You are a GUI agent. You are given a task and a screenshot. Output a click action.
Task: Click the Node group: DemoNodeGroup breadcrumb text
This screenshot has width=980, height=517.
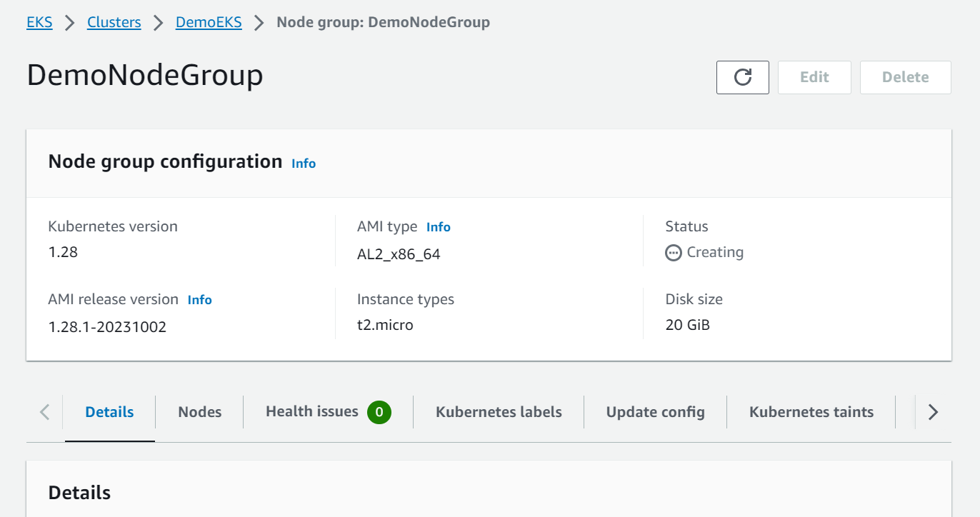coord(384,22)
